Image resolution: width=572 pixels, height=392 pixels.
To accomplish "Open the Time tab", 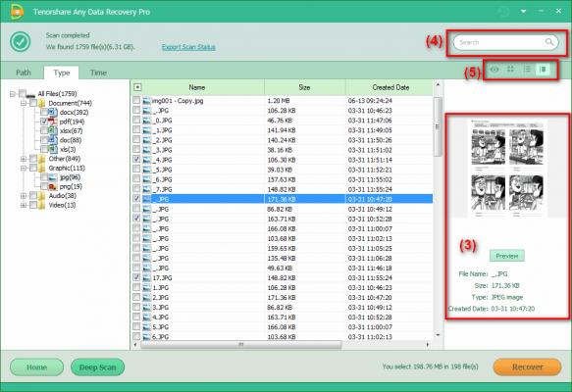I will point(98,73).
